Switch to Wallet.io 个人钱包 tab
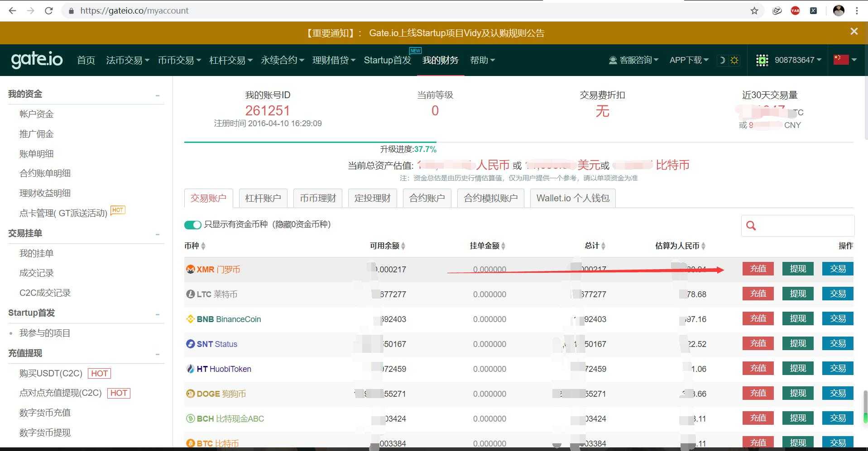This screenshot has width=868, height=451. [573, 198]
